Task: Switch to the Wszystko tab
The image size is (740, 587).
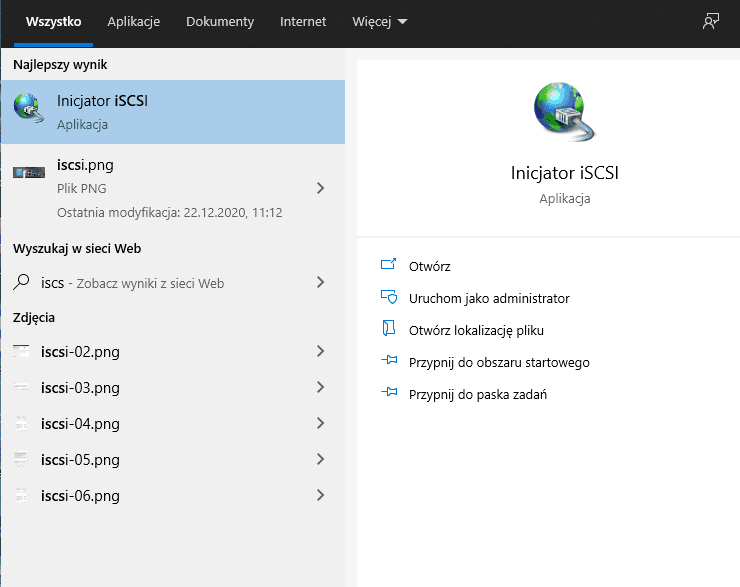Action: coord(53,22)
